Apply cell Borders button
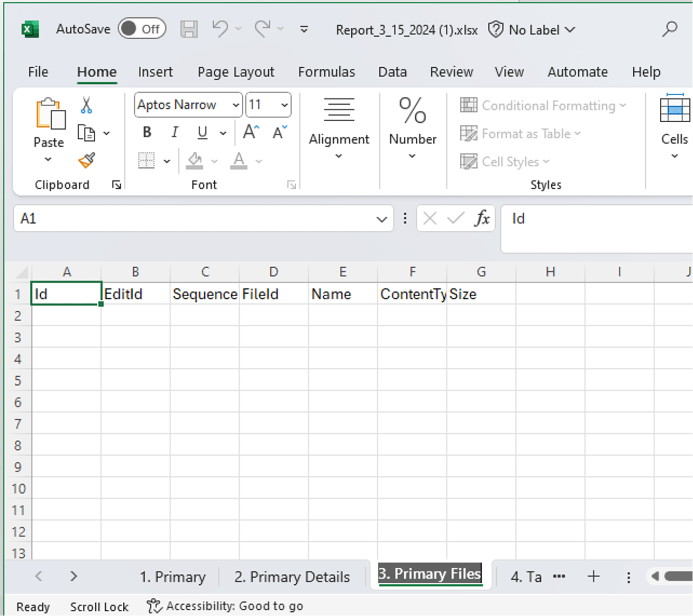The width and height of the screenshot is (693, 616). [x=146, y=161]
